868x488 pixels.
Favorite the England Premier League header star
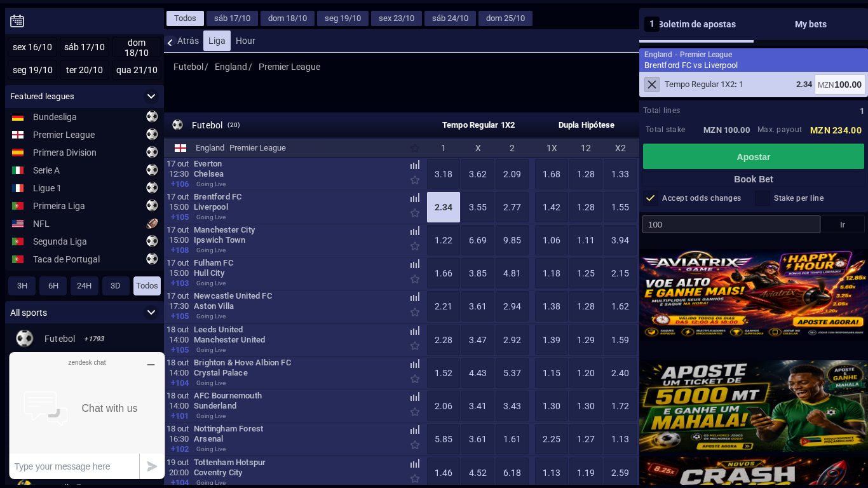pos(415,148)
